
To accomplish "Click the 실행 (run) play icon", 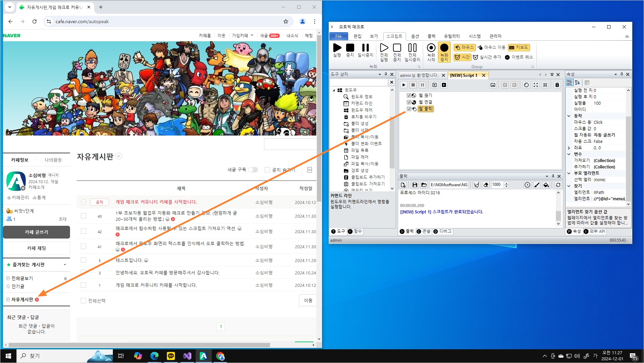I will (x=337, y=48).
